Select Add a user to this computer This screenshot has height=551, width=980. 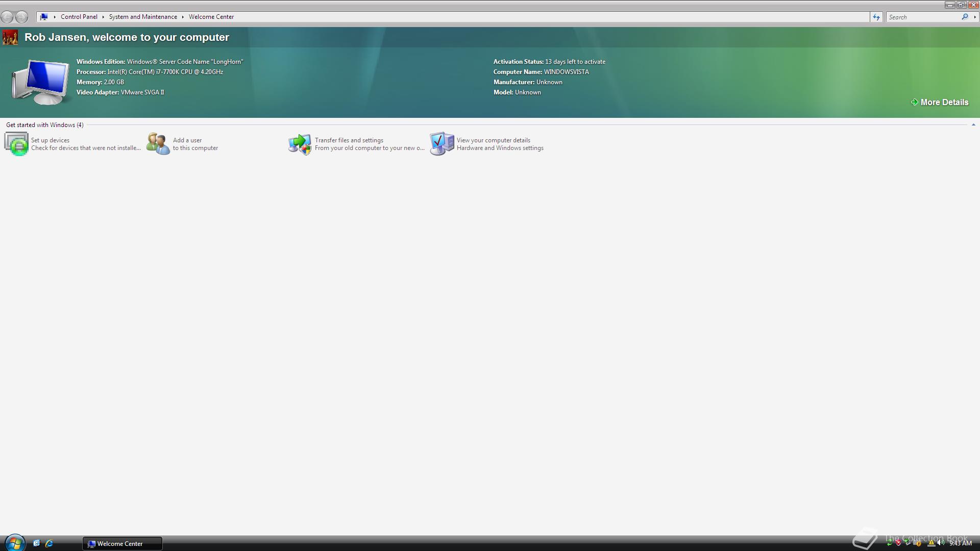(x=187, y=143)
